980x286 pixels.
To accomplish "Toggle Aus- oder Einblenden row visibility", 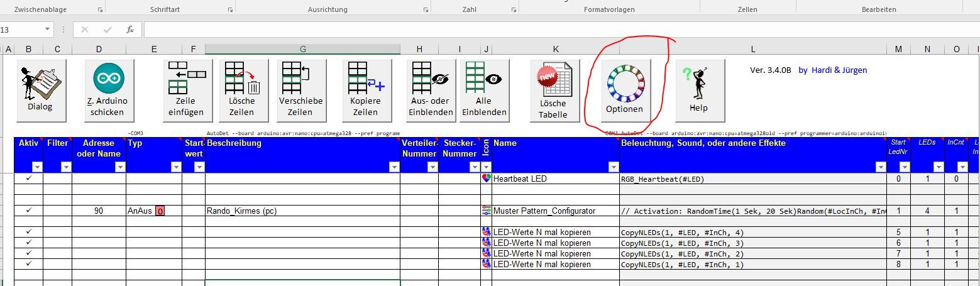I will click(431, 91).
